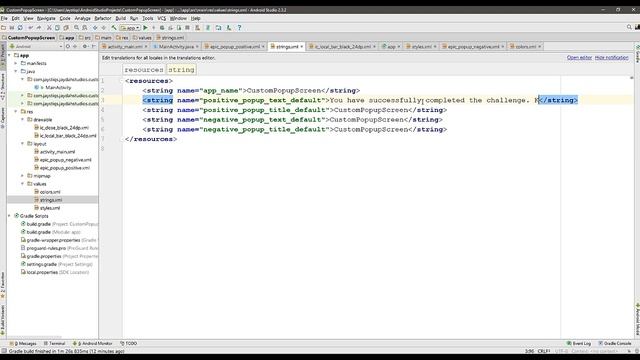This screenshot has height=360, width=640.
Task: Click the Debug app bug icon
Action: pos(162,28)
